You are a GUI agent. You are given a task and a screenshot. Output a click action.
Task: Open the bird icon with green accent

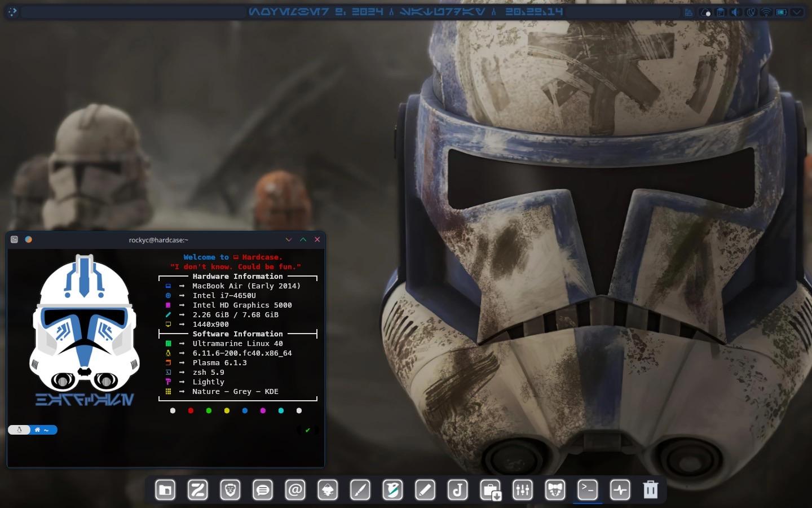[392, 490]
